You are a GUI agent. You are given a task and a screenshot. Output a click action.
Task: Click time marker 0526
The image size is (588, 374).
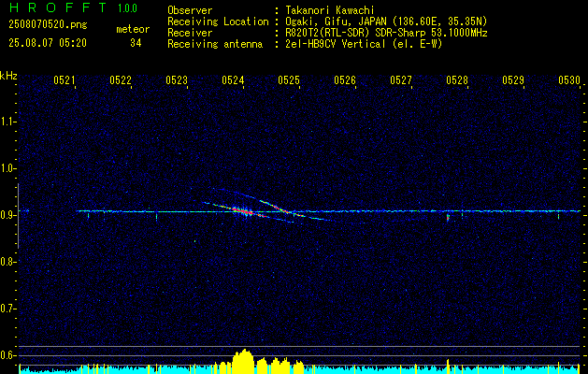[x=345, y=79]
